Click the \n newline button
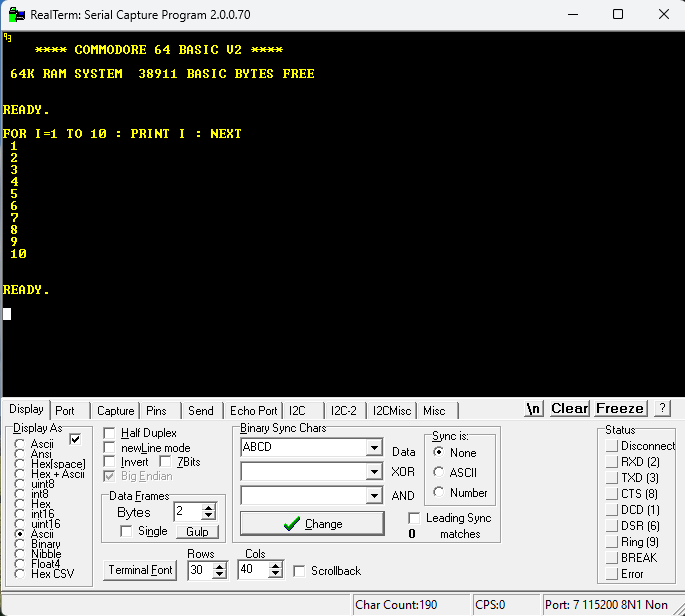Screen dimensions: 685x616 (534, 409)
